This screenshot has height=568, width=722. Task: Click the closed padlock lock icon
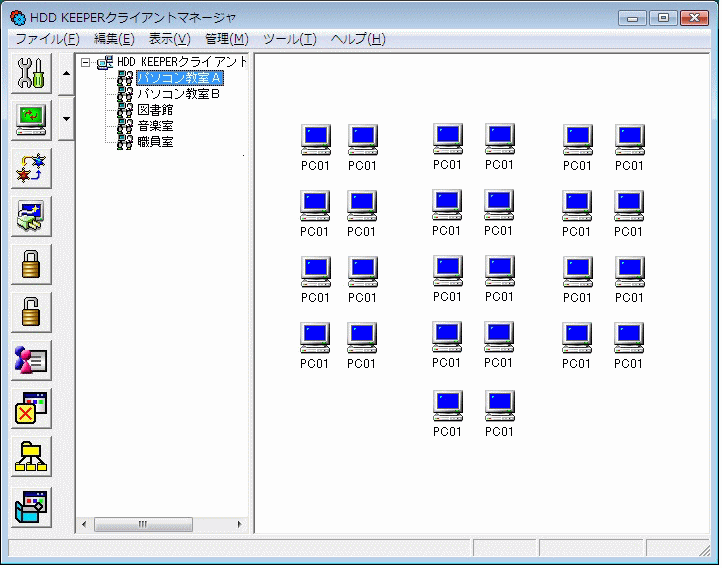[32, 265]
